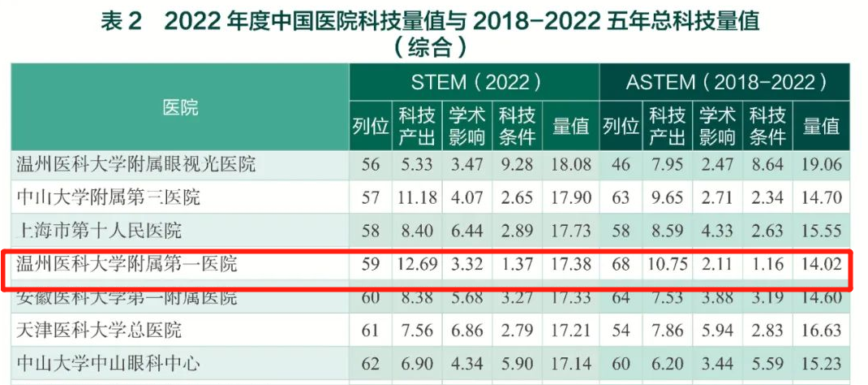Click highlighted 温州医科大学附属第一医院 name cell
The width and height of the screenshot is (868, 385).
coord(127,264)
